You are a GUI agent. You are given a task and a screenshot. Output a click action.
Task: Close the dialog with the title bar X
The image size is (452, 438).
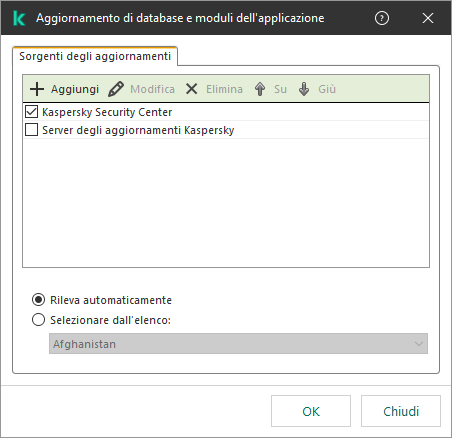pos(428,18)
